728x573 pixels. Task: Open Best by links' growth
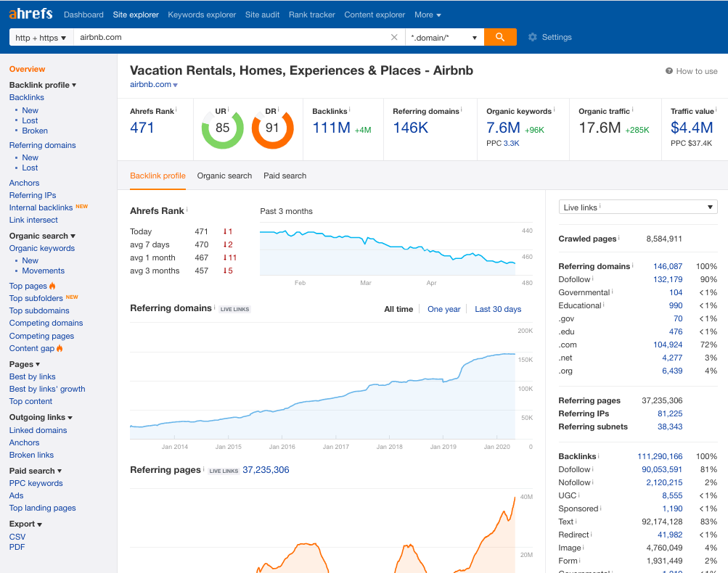click(x=47, y=389)
